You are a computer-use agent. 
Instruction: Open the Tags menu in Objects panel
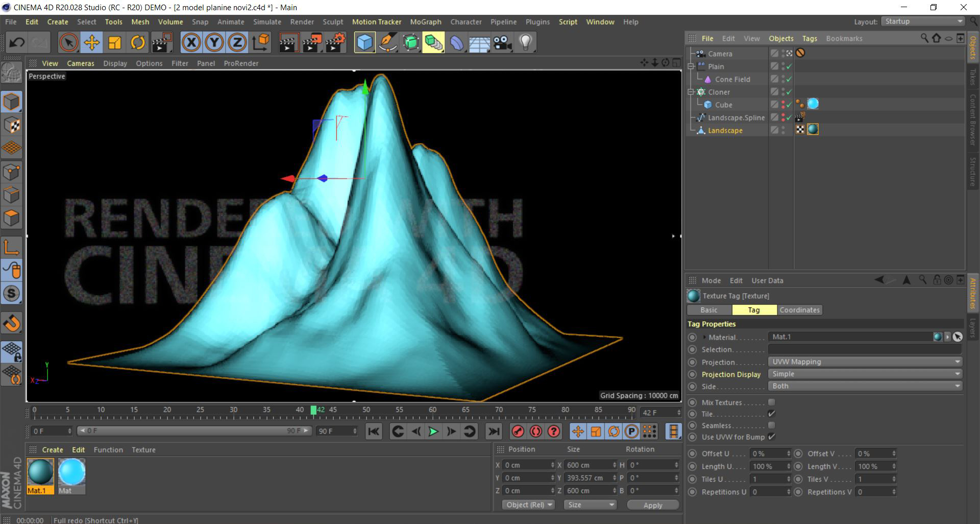pos(810,38)
